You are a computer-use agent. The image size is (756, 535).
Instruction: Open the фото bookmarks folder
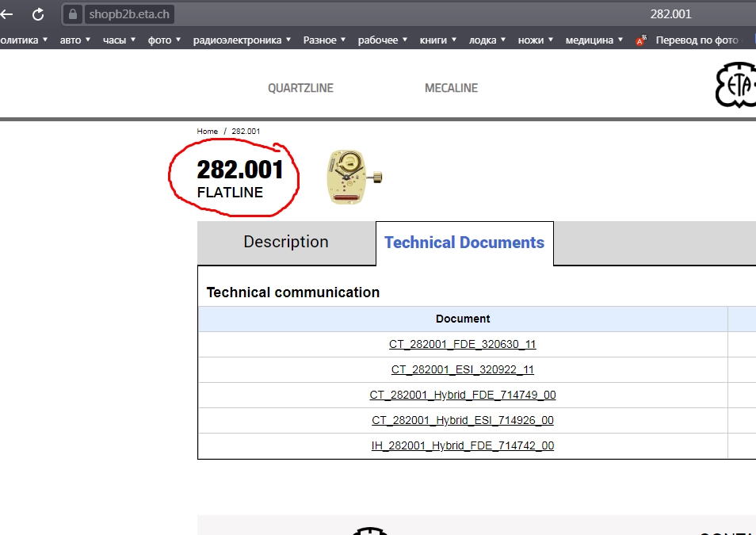click(164, 40)
